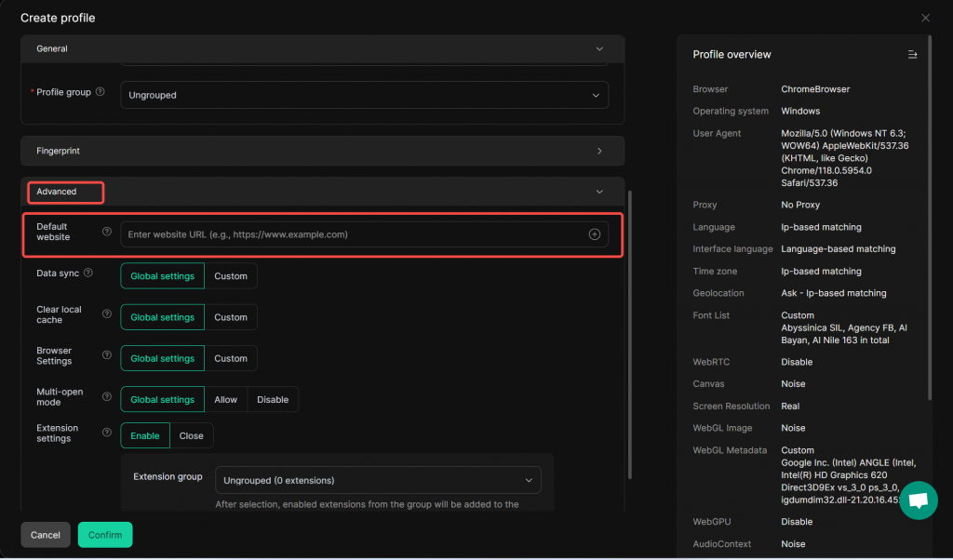Viewport: 953px width, 560px height.
Task: Collapse the General section chevron
Action: coord(599,48)
